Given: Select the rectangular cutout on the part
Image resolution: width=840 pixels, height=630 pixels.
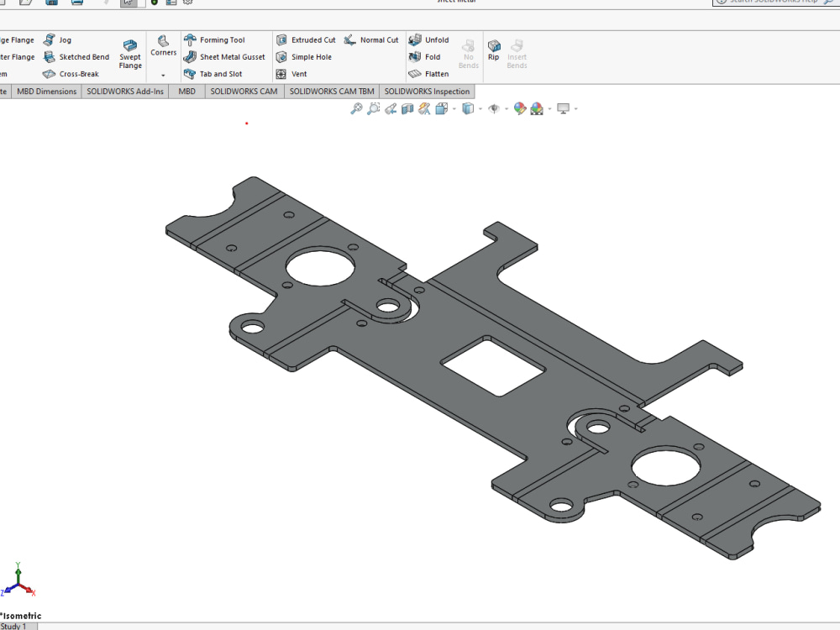Looking at the screenshot, I should pos(493,368).
